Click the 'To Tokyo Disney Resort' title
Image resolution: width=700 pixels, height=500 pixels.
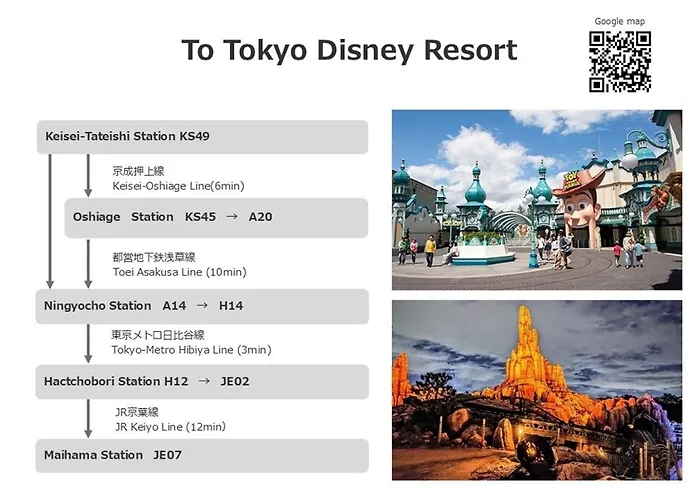(x=349, y=50)
